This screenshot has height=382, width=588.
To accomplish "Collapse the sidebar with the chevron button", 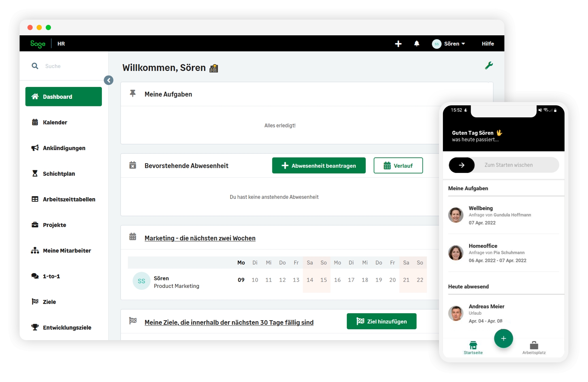I will coord(108,80).
